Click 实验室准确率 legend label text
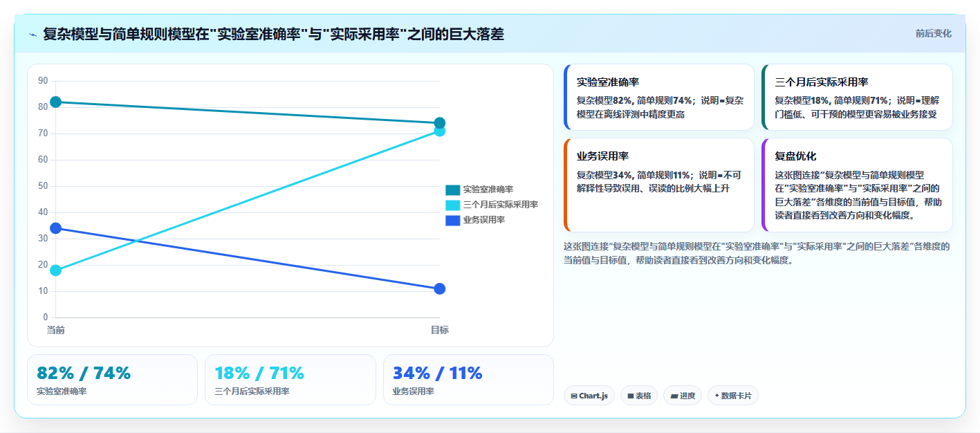The height and width of the screenshot is (433, 980). click(x=488, y=190)
